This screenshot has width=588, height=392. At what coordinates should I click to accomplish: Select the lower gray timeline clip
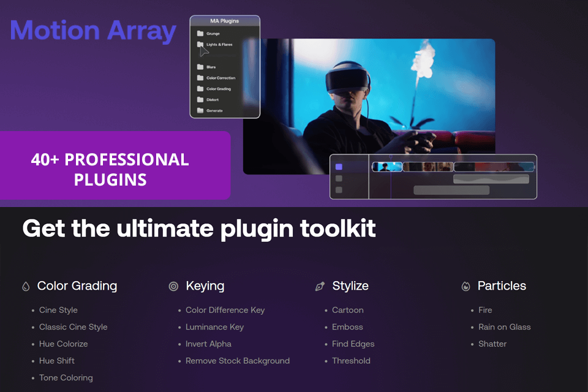[x=451, y=190]
